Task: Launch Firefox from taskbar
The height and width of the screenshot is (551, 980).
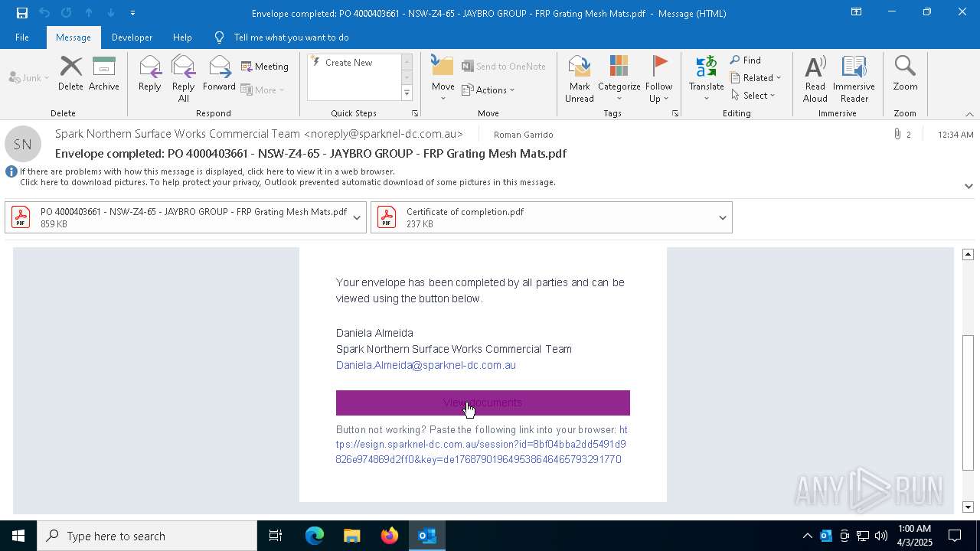Action: (390, 536)
